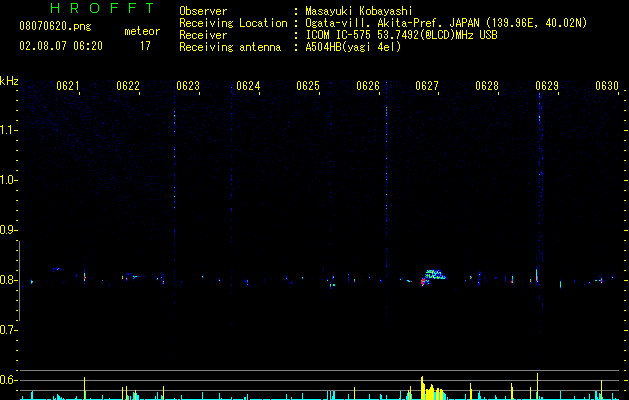The image size is (629, 400).
Task: Select the ICOM IC-575 receiver description
Action: [401, 35]
